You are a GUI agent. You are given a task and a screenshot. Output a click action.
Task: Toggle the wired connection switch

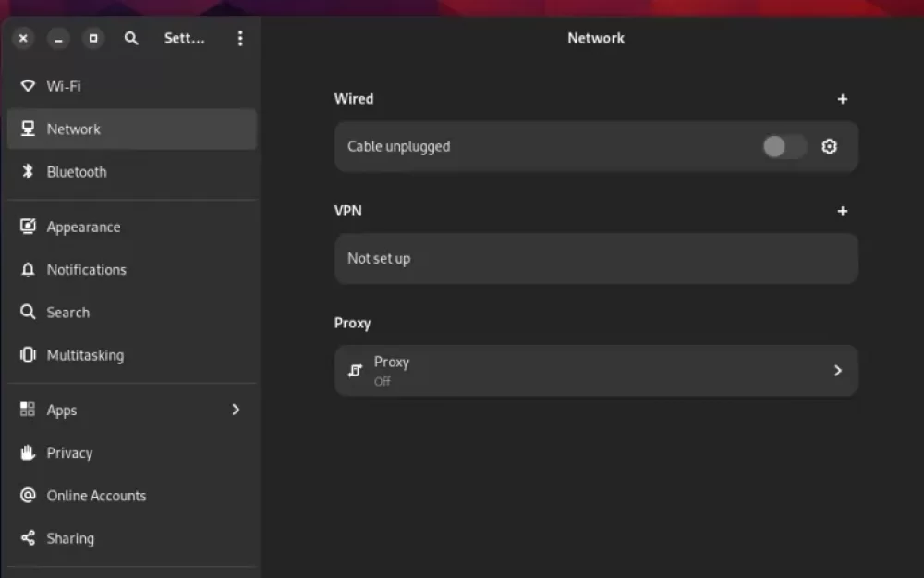pos(784,146)
